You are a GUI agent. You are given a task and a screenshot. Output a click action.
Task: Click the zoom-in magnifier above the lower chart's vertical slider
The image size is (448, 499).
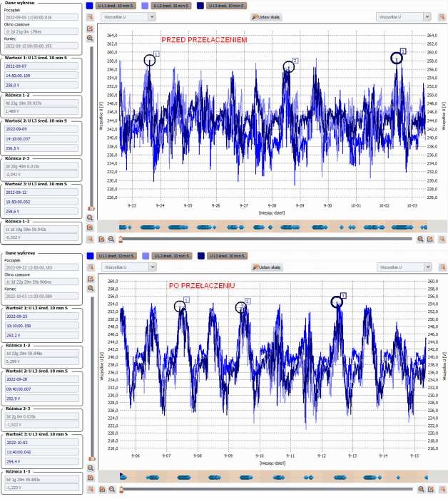pos(91,288)
